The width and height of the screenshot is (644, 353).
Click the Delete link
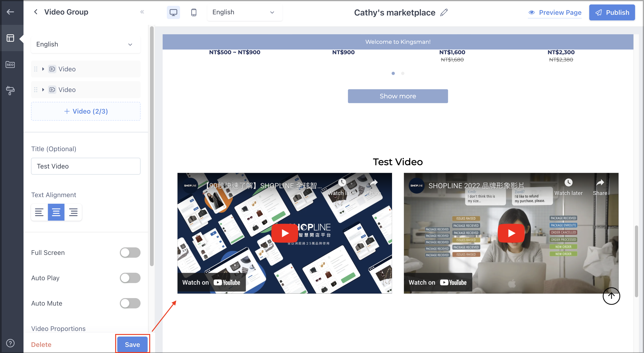click(41, 344)
